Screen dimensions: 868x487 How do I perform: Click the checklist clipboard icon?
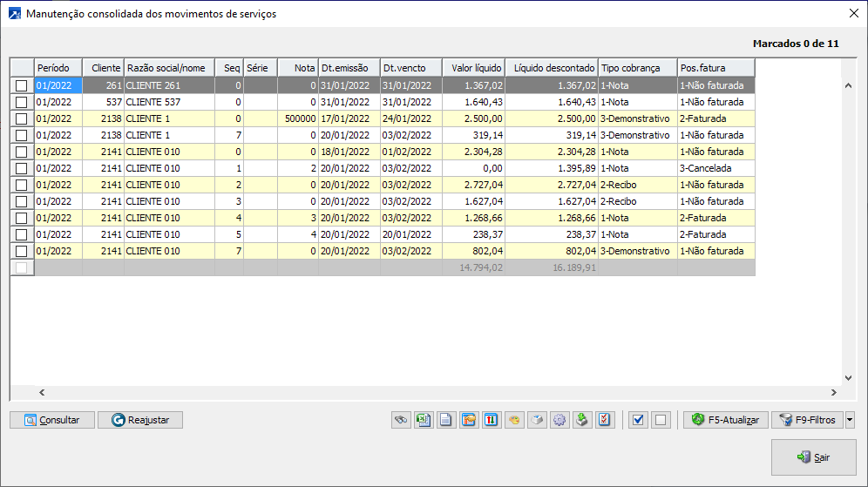[x=605, y=420]
